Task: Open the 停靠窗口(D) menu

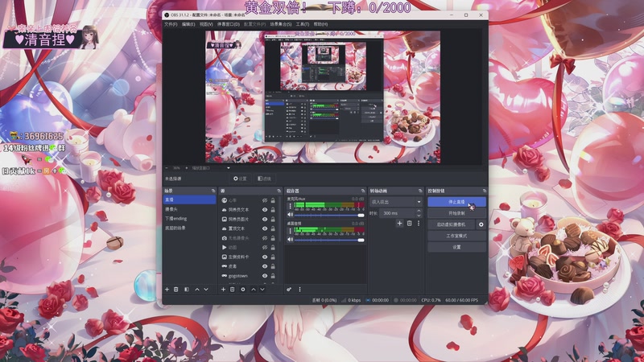Action: tap(229, 24)
